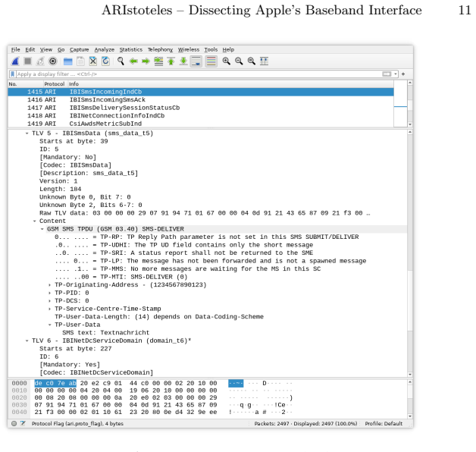Click the resize columns icon
The width and height of the screenshot is (476, 452).
tap(264, 61)
